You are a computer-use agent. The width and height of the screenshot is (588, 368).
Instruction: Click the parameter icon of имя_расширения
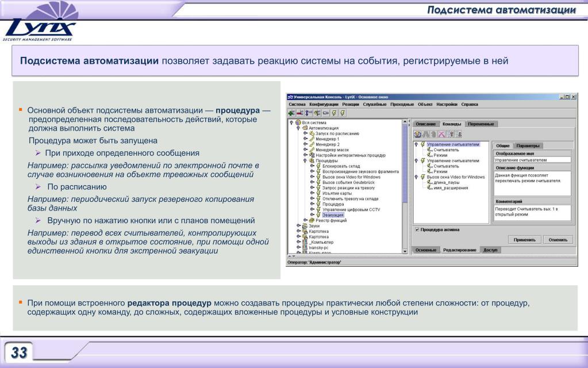point(430,187)
